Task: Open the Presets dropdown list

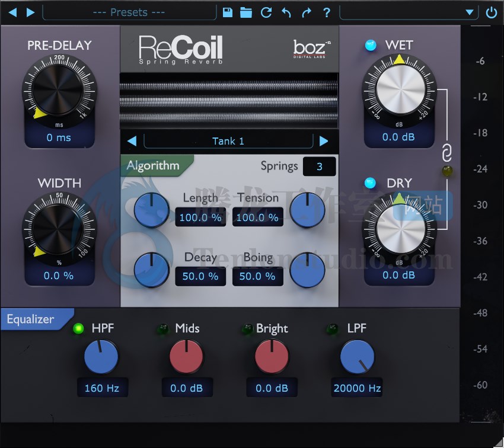Action: coord(129,12)
